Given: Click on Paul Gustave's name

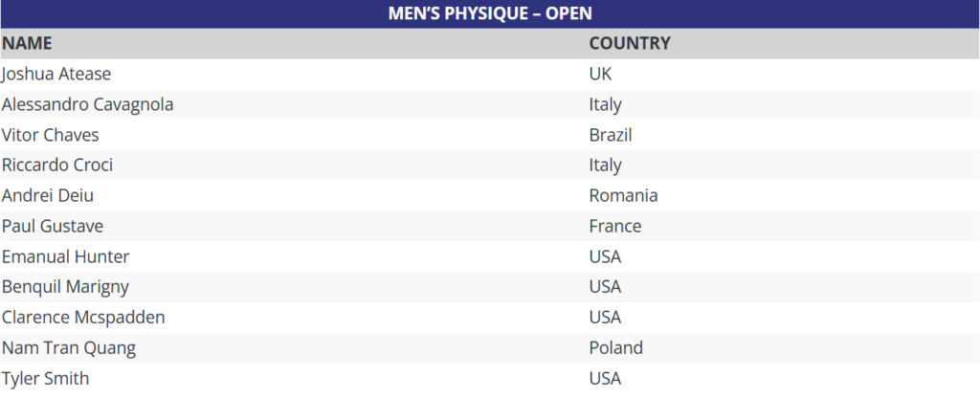Looking at the screenshot, I should click(x=53, y=226).
